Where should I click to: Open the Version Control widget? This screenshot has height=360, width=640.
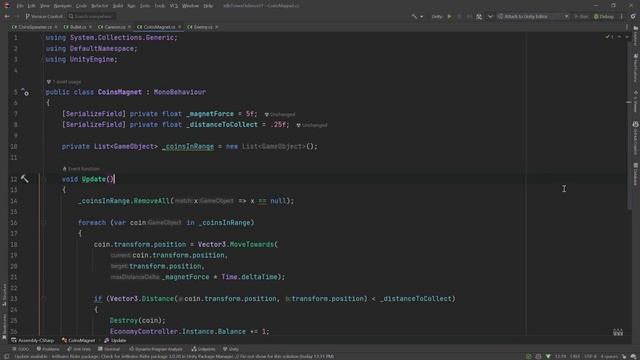point(44,16)
